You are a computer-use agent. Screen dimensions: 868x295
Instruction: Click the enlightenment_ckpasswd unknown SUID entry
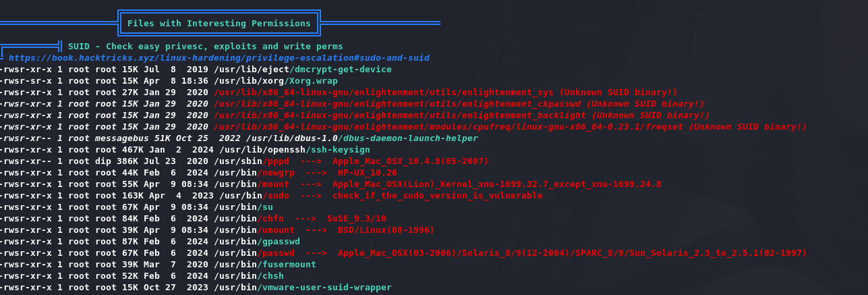point(459,104)
